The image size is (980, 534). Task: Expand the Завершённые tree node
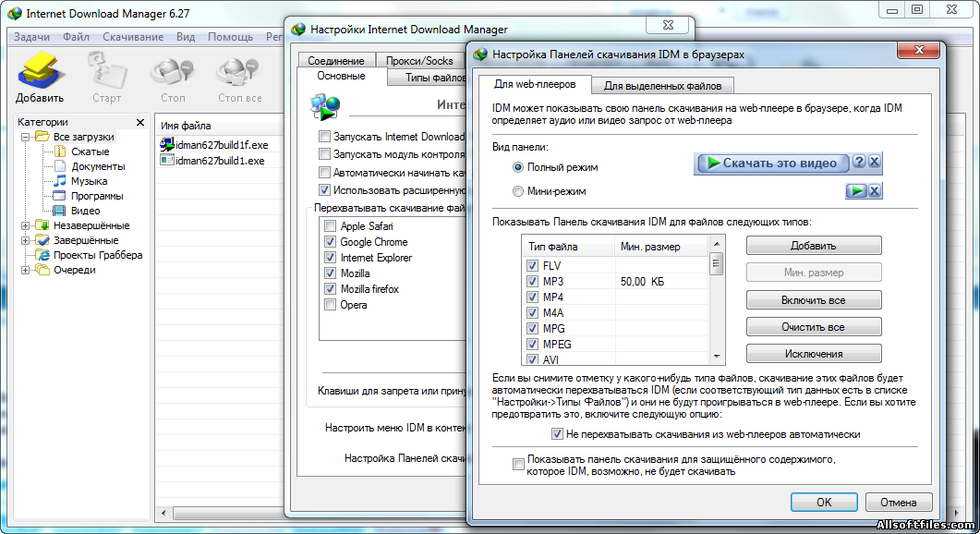[26, 240]
